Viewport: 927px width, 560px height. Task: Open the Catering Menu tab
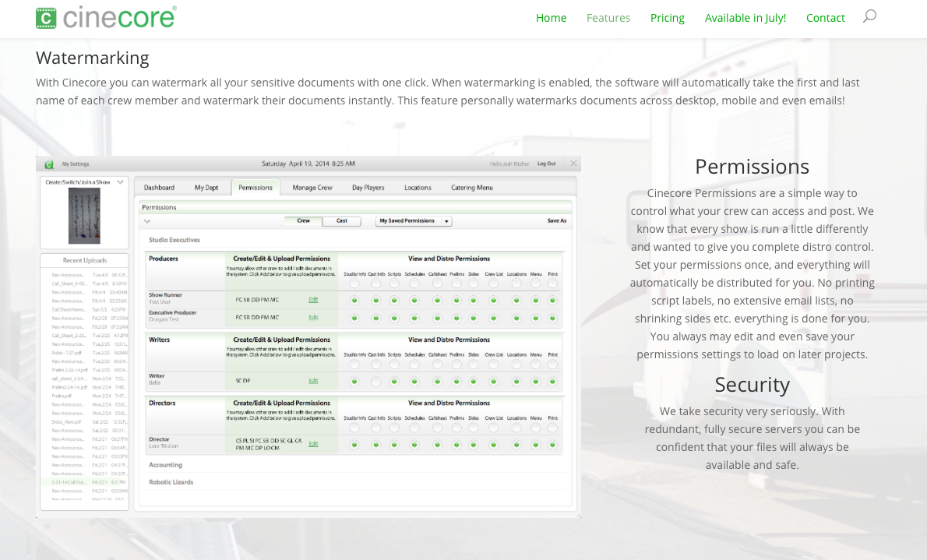pyautogui.click(x=472, y=188)
